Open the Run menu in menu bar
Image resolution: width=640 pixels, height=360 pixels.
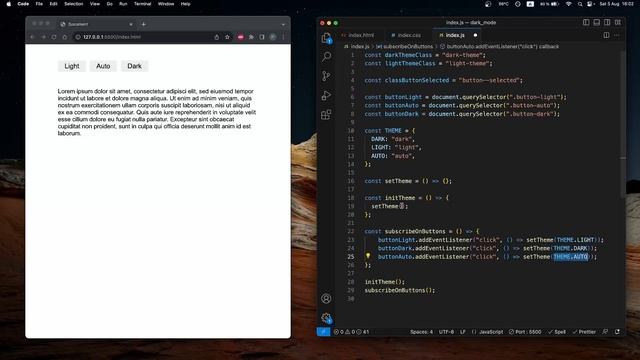point(123,4)
